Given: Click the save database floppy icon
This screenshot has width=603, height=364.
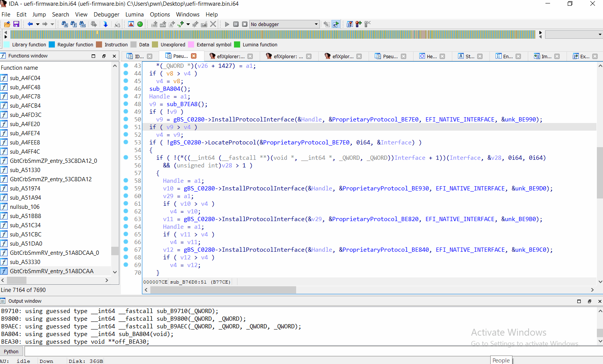Looking at the screenshot, I should [x=16, y=24].
